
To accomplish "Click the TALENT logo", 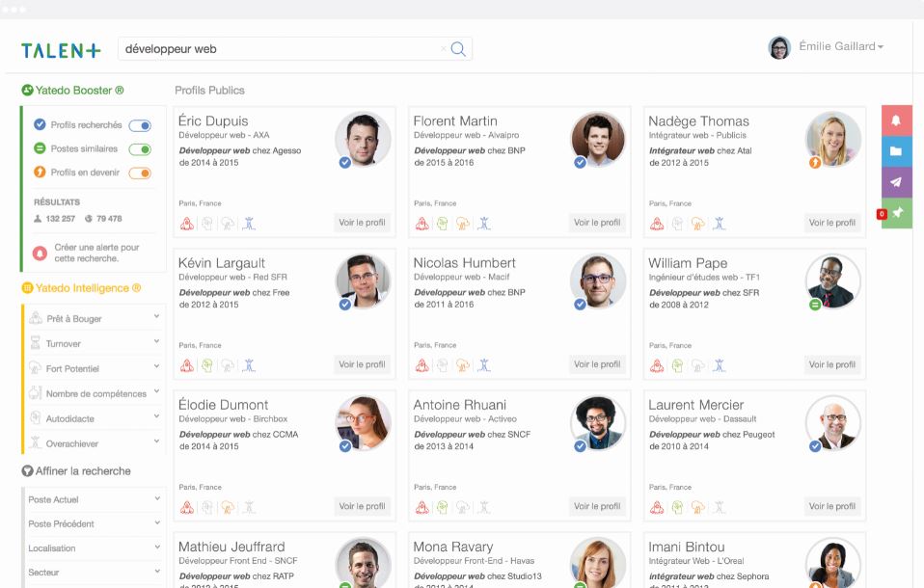I will [61, 50].
